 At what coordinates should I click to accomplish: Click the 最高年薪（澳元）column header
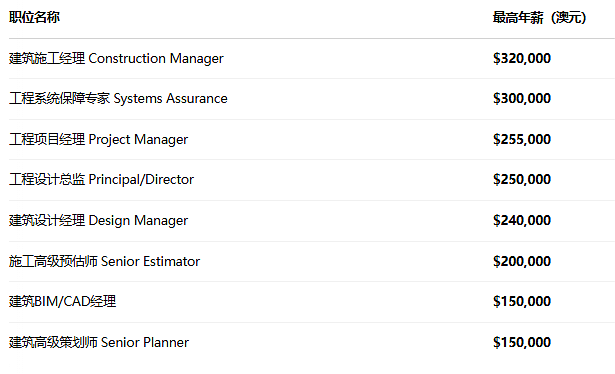540,17
